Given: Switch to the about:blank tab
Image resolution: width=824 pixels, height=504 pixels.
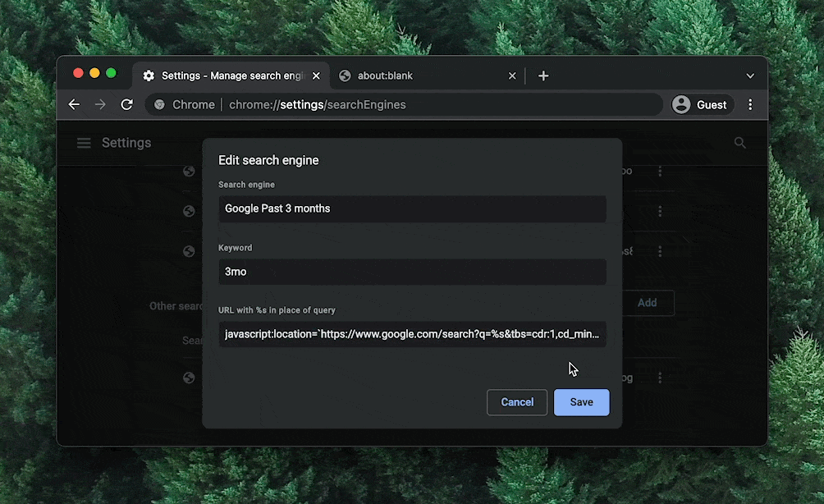Looking at the screenshot, I should (428, 76).
